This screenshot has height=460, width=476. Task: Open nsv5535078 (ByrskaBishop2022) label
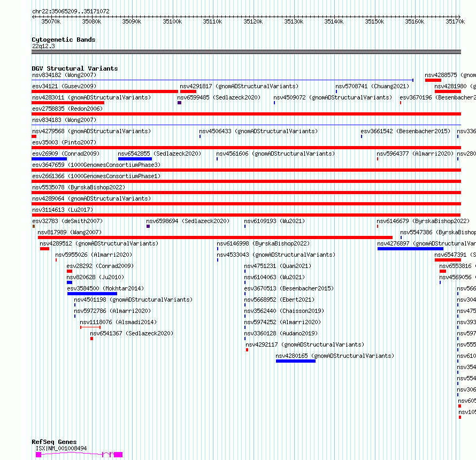[79, 187]
